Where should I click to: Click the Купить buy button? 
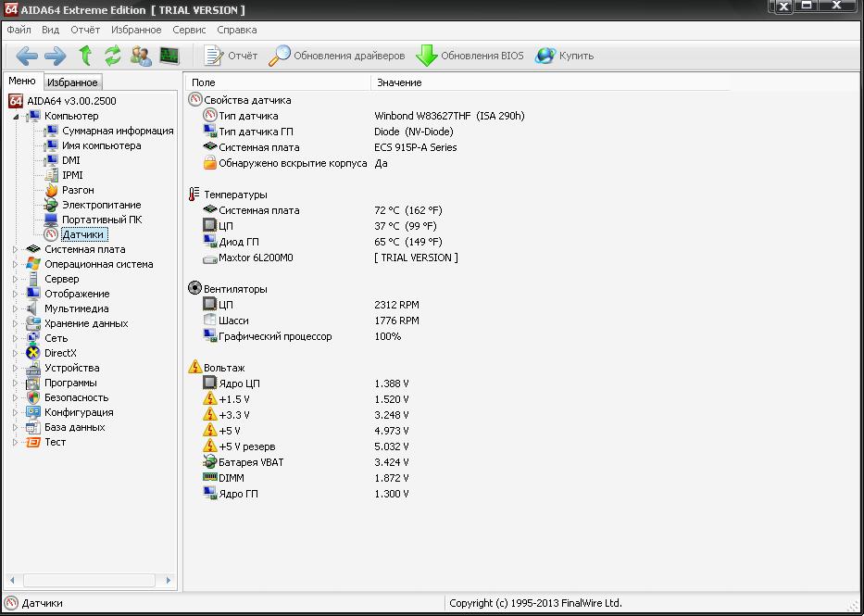565,56
